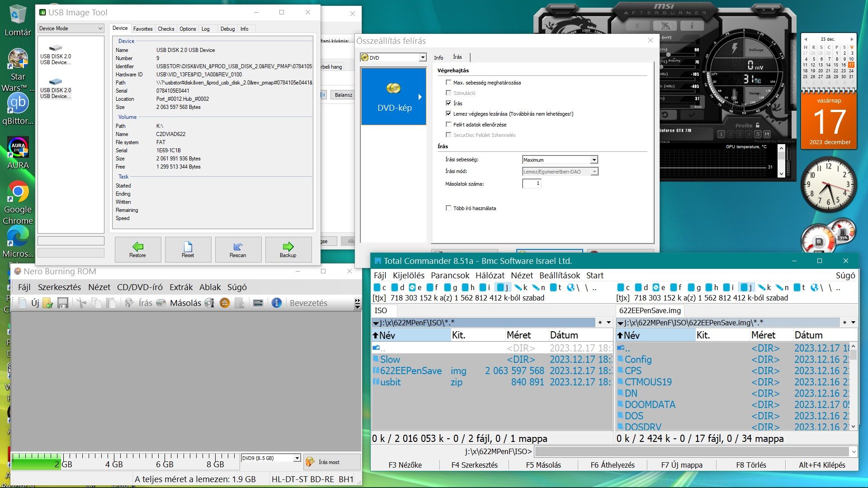This screenshot has height=488, width=868.
Task: Open the Parancsok menu in Total Commander
Action: (x=450, y=276)
